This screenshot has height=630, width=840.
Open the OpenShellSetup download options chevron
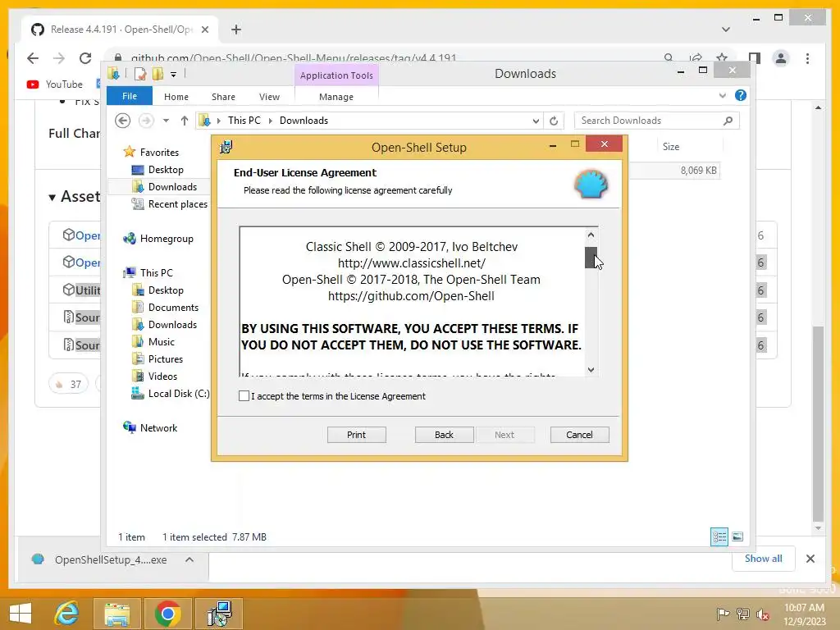(x=189, y=559)
